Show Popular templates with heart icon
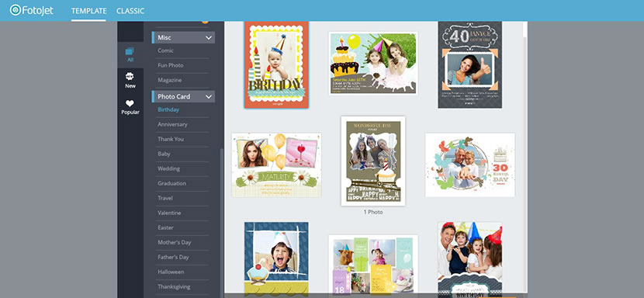The height and width of the screenshot is (298, 644). [x=130, y=107]
